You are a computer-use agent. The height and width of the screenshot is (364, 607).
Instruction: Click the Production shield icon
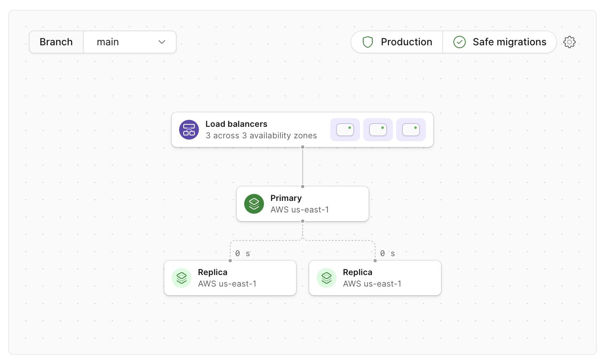coord(368,42)
